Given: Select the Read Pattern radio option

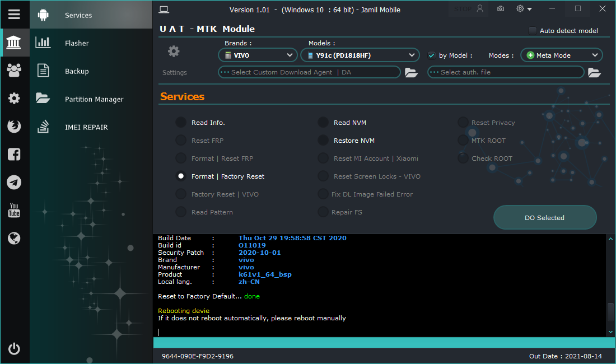Looking at the screenshot, I should 181,212.
